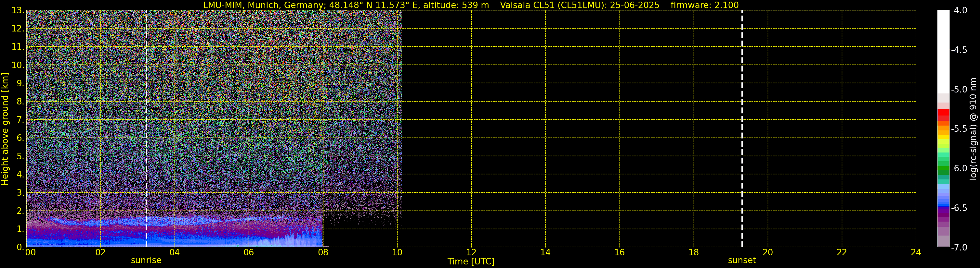Image resolution: width=980 pixels, height=268 pixels.
Task: Click the '13.' height tick label
Action: point(18,10)
